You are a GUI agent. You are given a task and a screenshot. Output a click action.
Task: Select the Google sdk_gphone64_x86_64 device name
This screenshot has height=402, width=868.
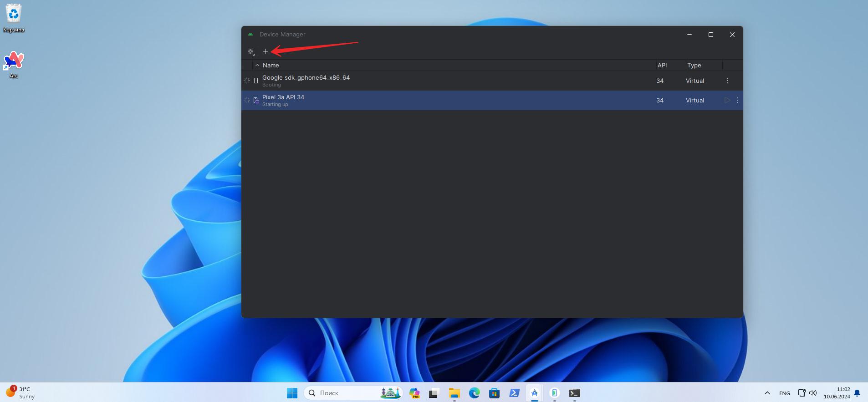pyautogui.click(x=306, y=77)
